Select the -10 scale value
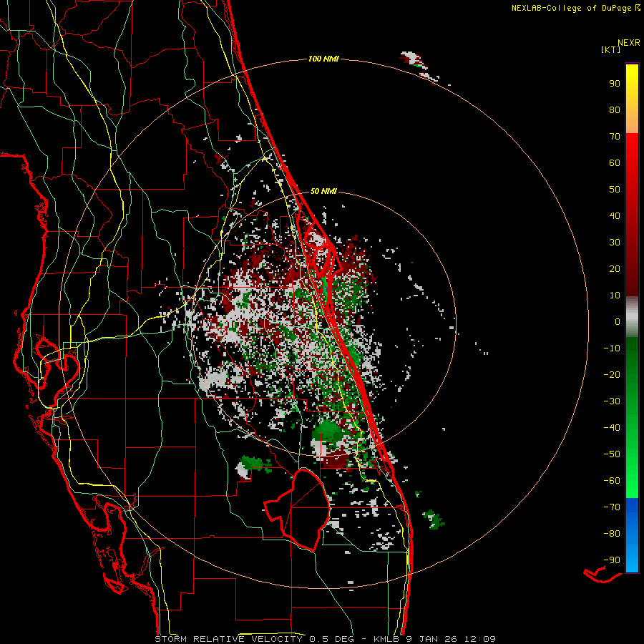This screenshot has height=644, width=644. (612, 348)
